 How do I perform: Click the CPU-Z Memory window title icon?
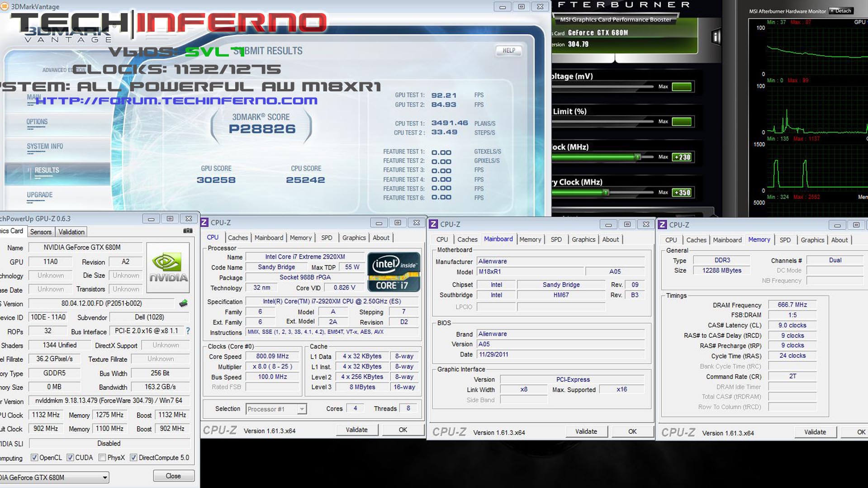tap(662, 225)
